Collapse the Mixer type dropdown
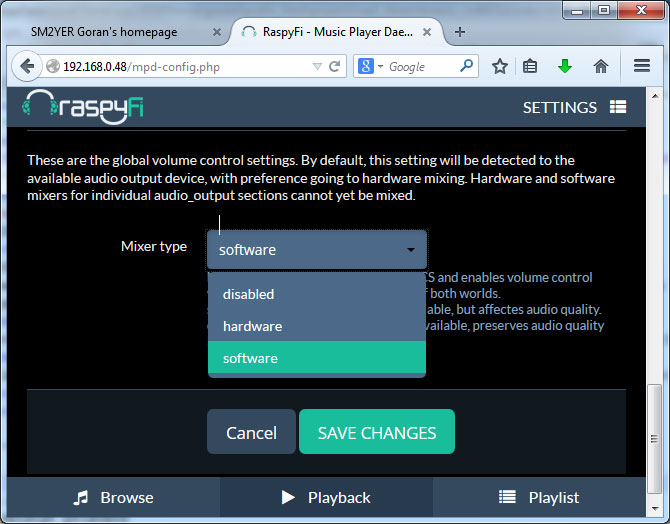670x524 pixels. (317, 250)
